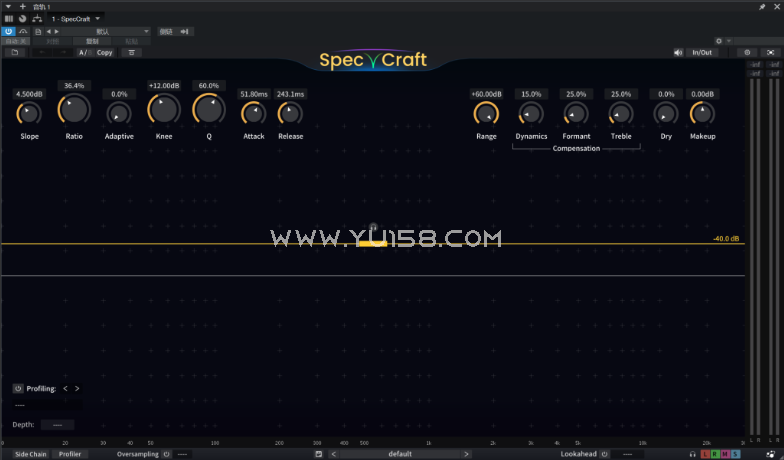Expand the arrow next to host gear
The image size is (784, 460).
tap(728, 41)
